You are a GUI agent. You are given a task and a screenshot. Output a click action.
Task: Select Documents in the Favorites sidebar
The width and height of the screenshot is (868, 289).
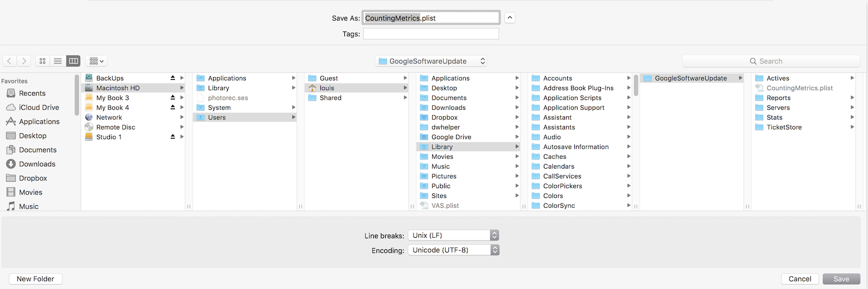point(38,150)
